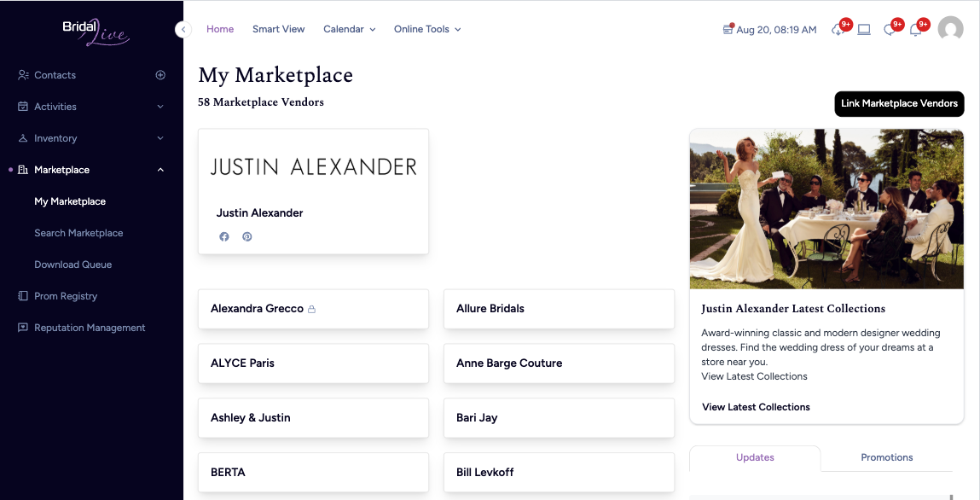Open the bell notifications
Image resolution: width=980 pixels, height=500 pixels.
tap(916, 29)
